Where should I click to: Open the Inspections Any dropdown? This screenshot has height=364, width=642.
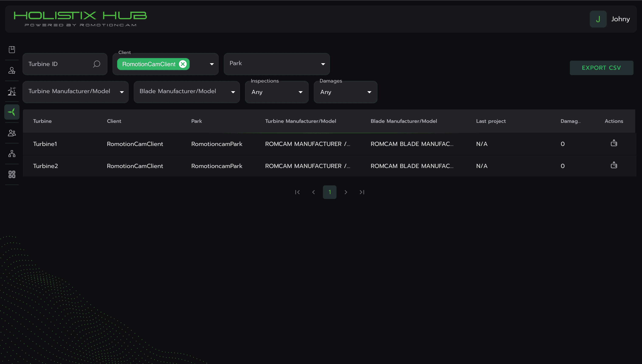(276, 92)
